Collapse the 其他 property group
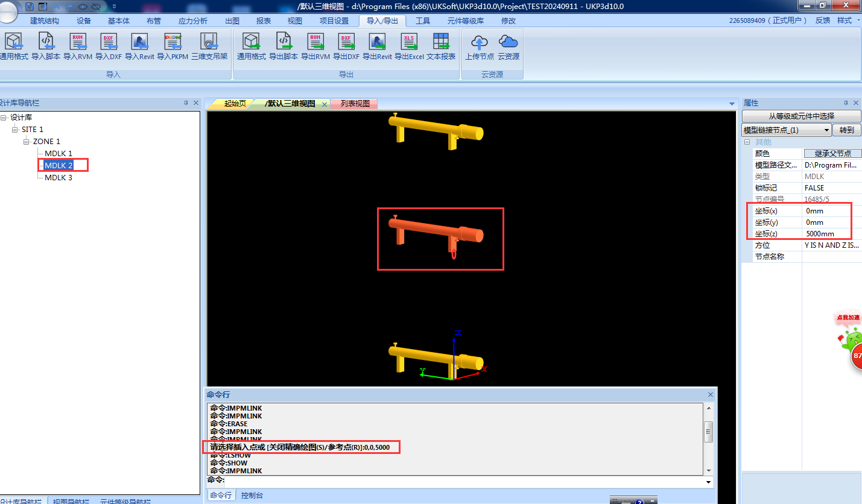Viewport: 862px width, 504px height. tap(747, 142)
